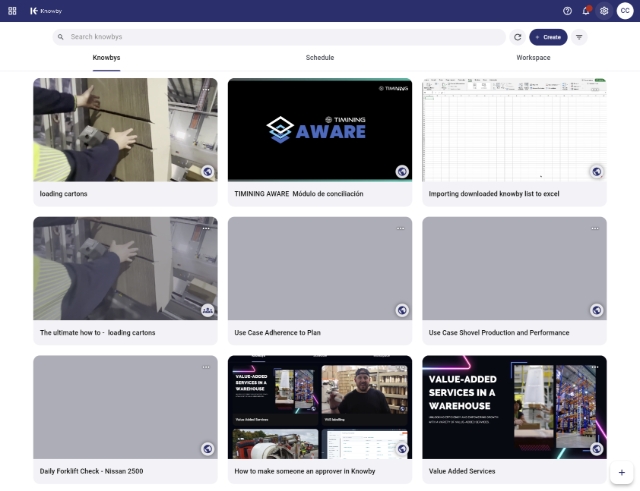Open the notifications bell
The image size is (640, 491).
click(x=586, y=11)
